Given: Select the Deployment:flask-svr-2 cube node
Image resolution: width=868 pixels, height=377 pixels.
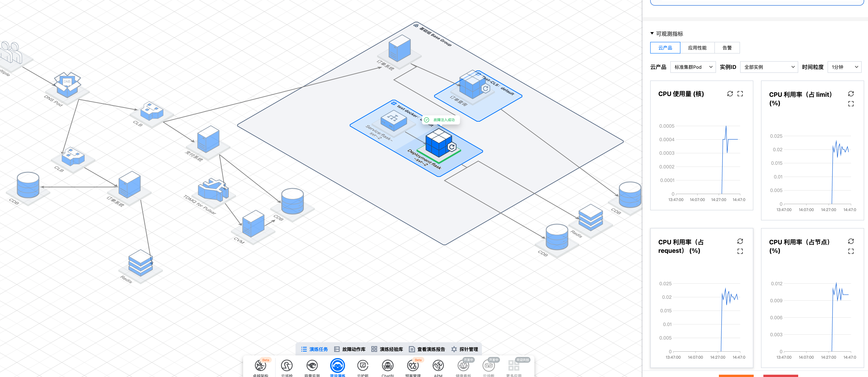Looking at the screenshot, I should 438,143.
